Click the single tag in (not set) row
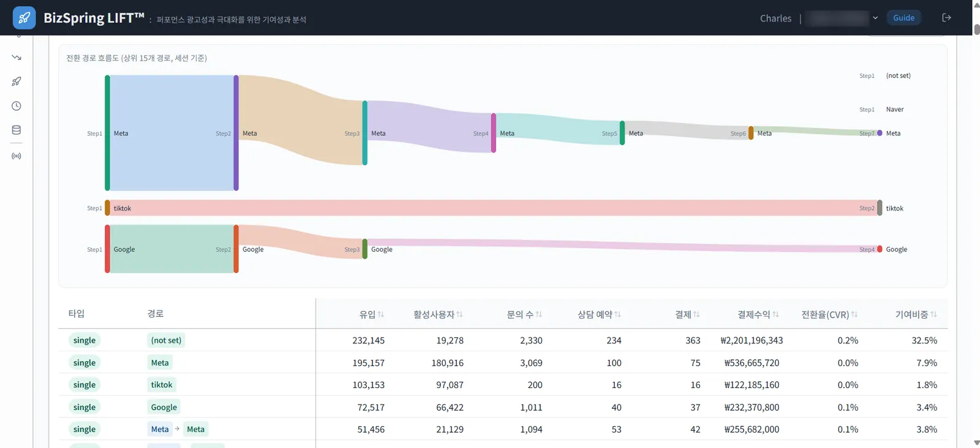 pos(85,340)
